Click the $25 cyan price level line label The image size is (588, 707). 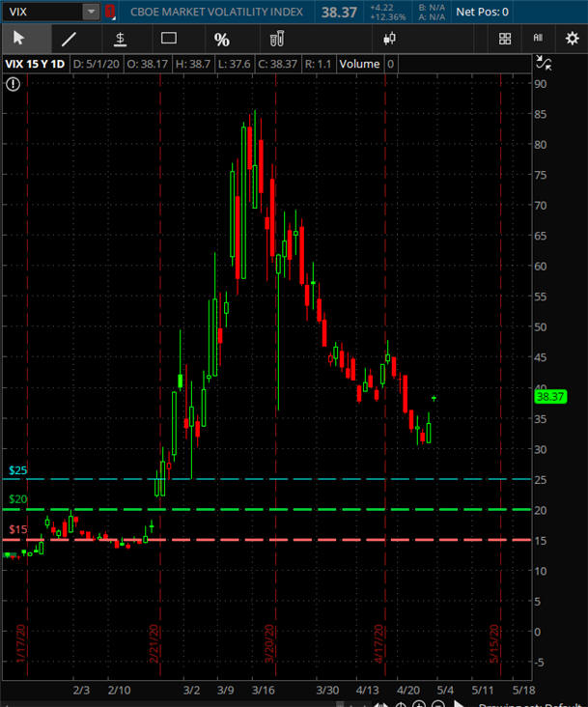pyautogui.click(x=17, y=470)
